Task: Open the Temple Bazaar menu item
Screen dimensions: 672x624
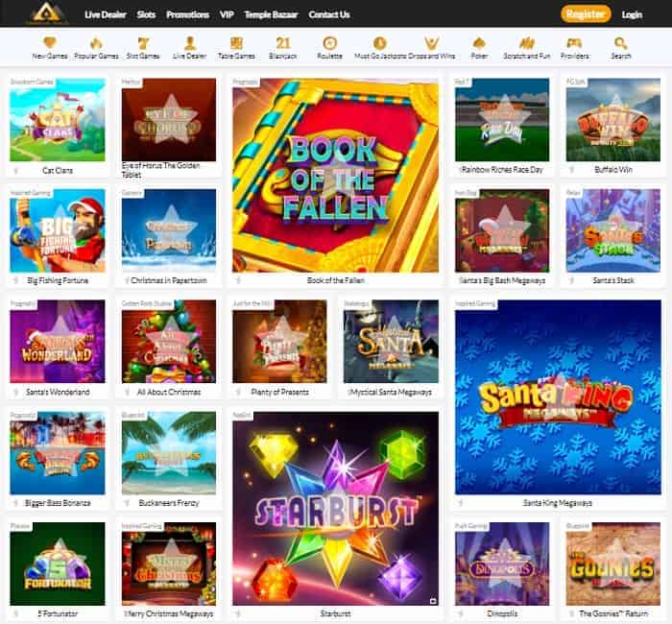Action: click(271, 14)
